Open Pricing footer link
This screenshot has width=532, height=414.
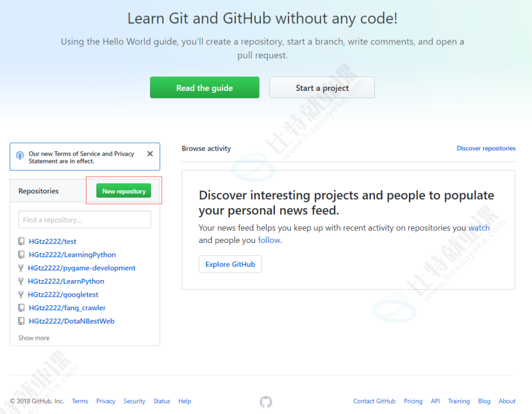[413, 401]
